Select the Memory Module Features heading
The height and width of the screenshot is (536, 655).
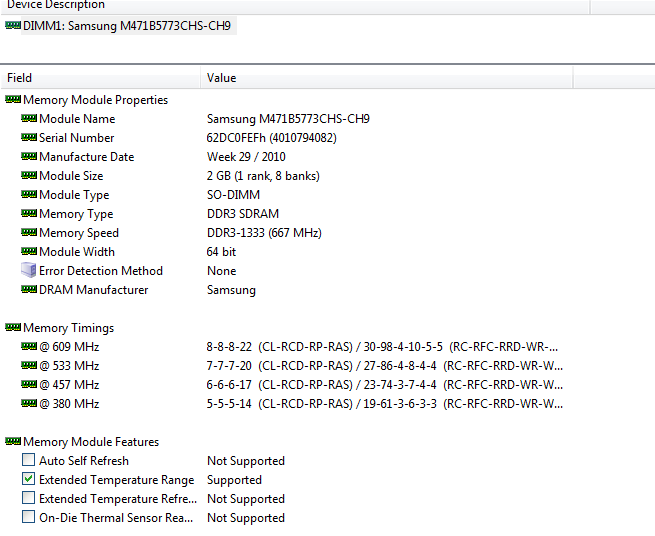pyautogui.click(x=91, y=442)
